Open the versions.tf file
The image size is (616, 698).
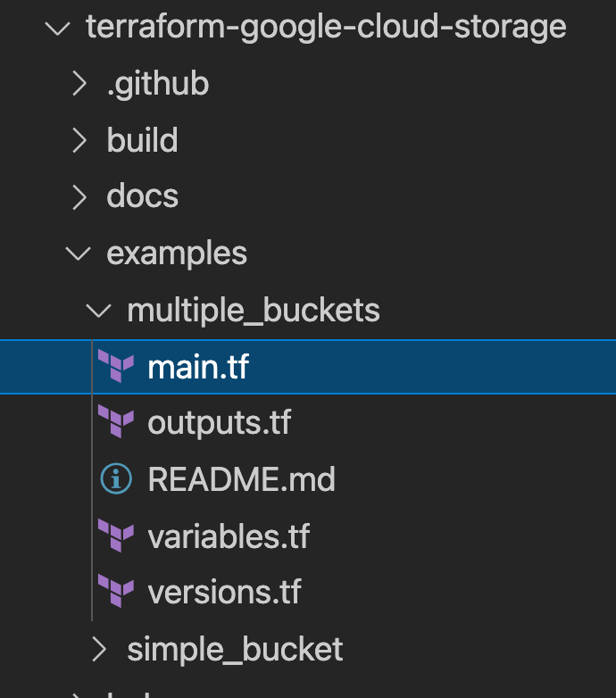tap(224, 592)
